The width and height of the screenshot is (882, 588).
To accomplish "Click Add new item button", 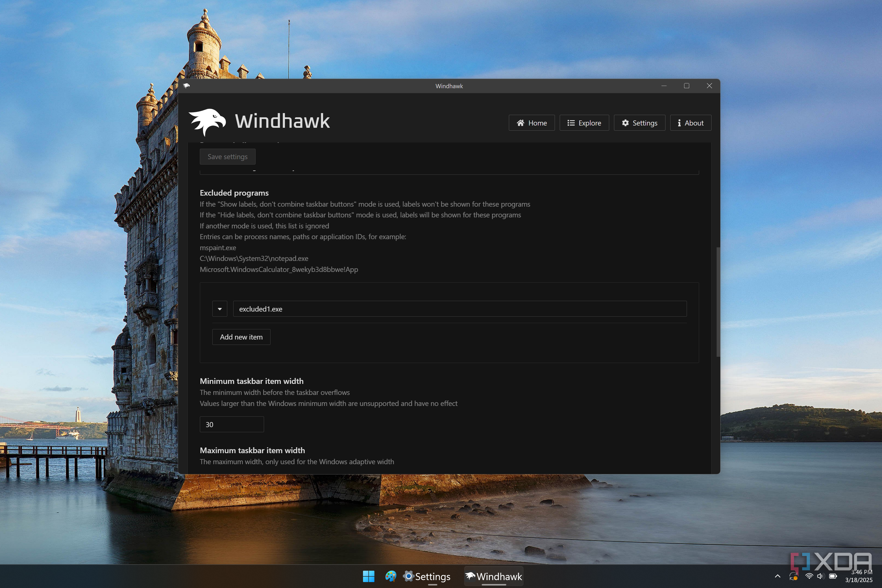I will tap(241, 337).
